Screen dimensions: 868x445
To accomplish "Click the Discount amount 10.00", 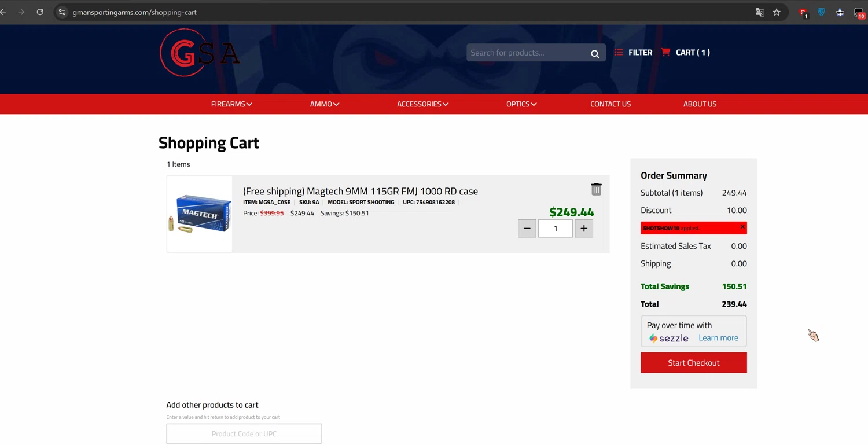I will click(737, 210).
